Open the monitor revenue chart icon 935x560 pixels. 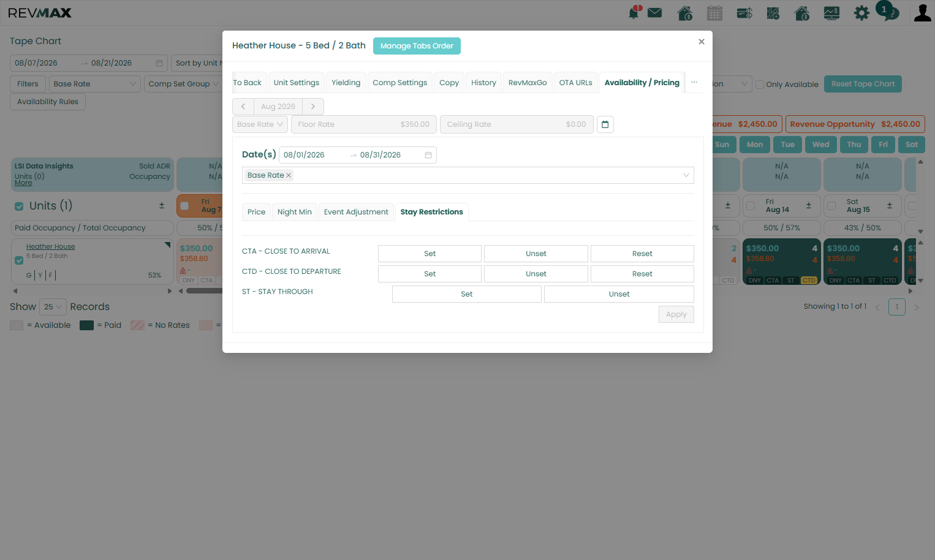831,13
